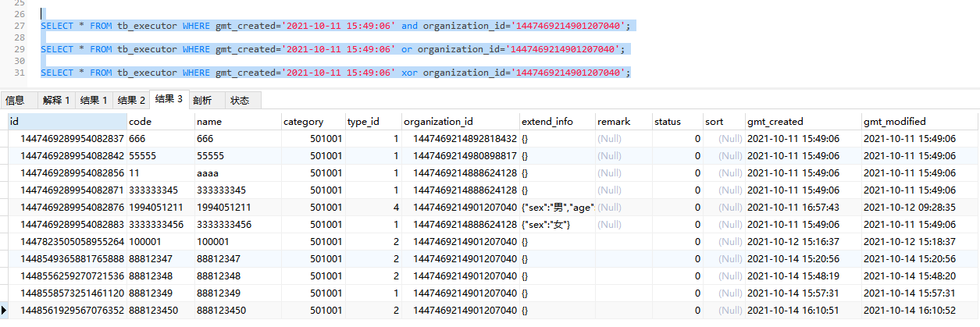
Task: Click line number 27 in the gutter
Action: pyautogui.click(x=20, y=26)
